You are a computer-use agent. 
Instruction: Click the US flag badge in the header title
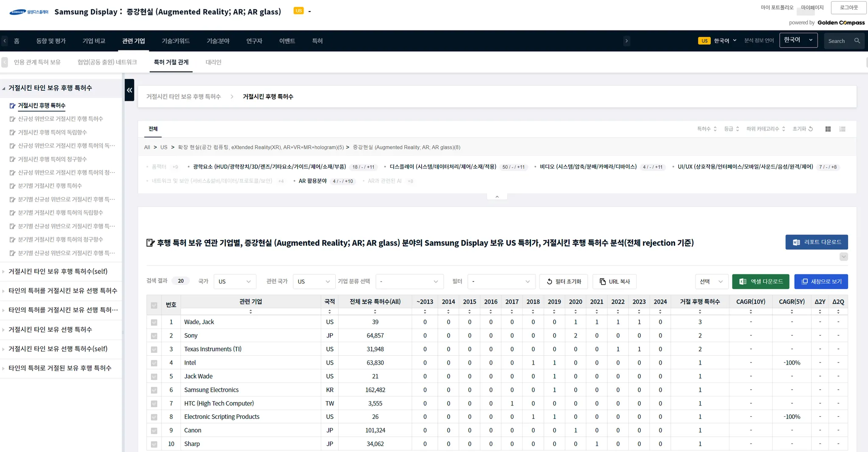(299, 11)
